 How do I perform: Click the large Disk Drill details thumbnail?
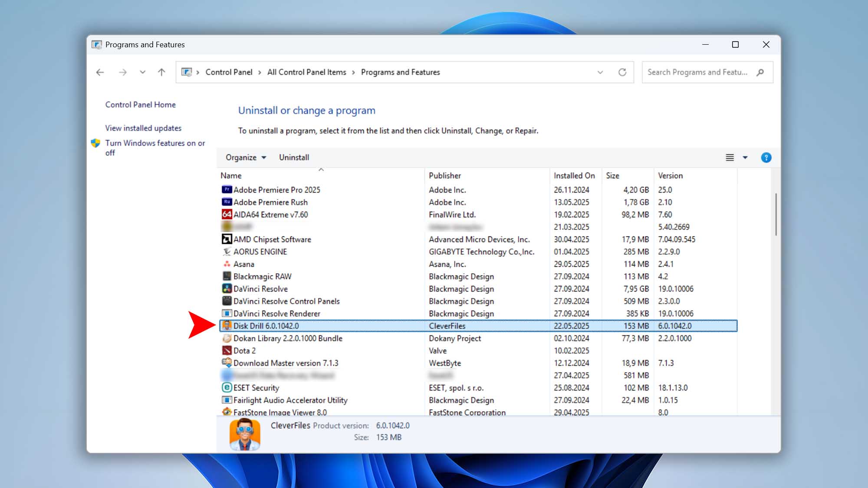[x=245, y=434]
